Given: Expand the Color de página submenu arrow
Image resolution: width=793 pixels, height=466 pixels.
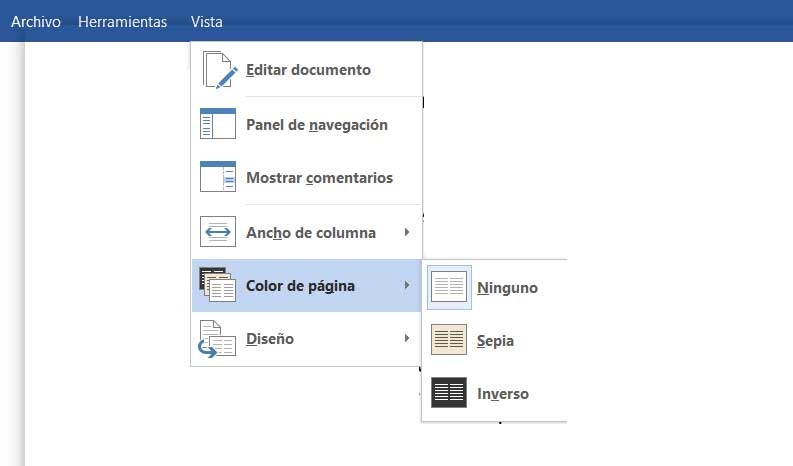Looking at the screenshot, I should (407, 286).
